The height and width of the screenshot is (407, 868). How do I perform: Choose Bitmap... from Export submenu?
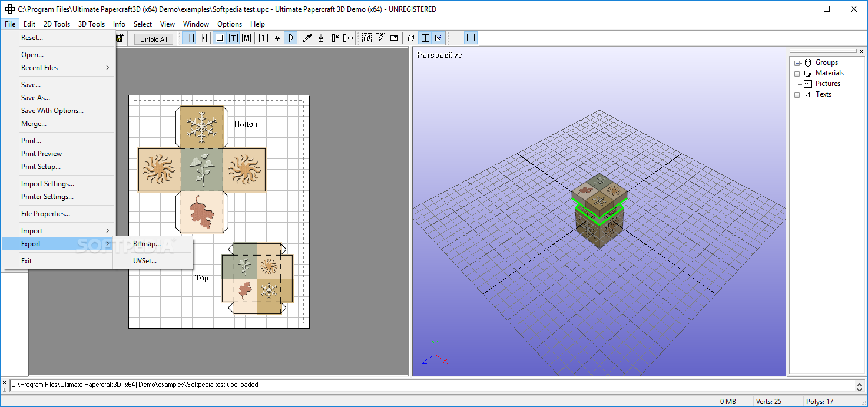(153, 244)
